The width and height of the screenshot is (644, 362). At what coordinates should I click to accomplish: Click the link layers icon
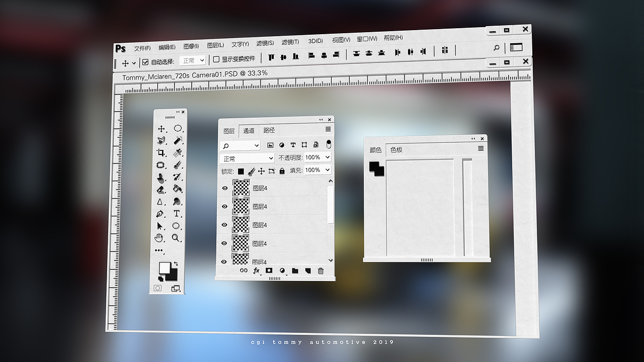click(244, 270)
